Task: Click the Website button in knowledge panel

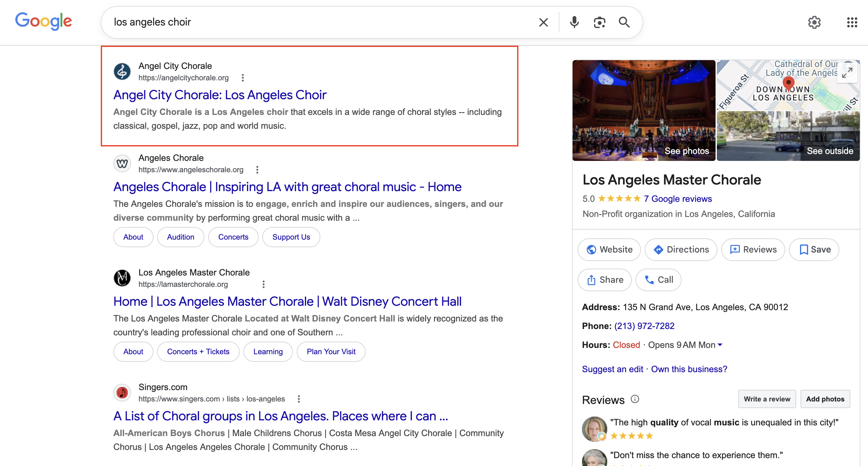Action: click(x=609, y=249)
